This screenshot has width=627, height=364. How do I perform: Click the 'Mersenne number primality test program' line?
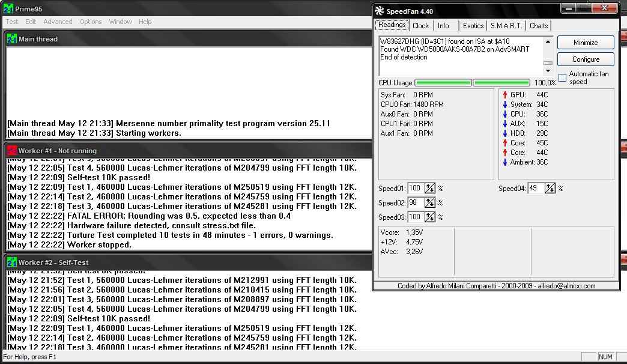(x=169, y=124)
